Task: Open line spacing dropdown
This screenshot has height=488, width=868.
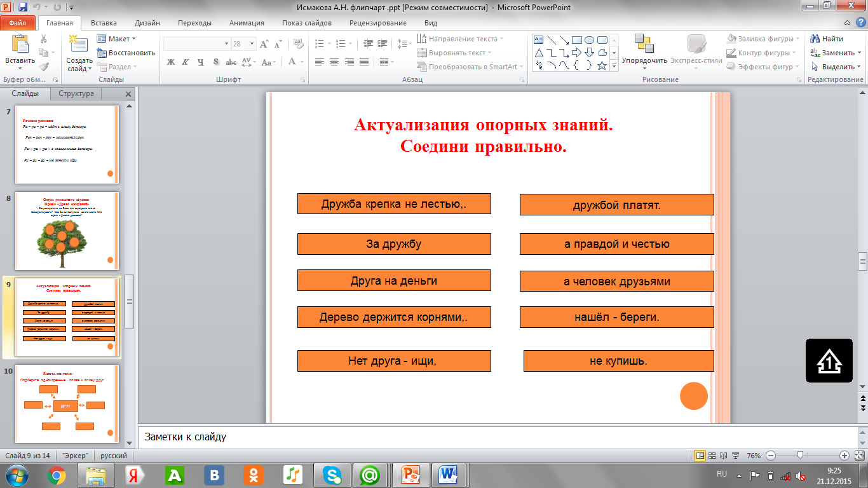Action: [403, 44]
